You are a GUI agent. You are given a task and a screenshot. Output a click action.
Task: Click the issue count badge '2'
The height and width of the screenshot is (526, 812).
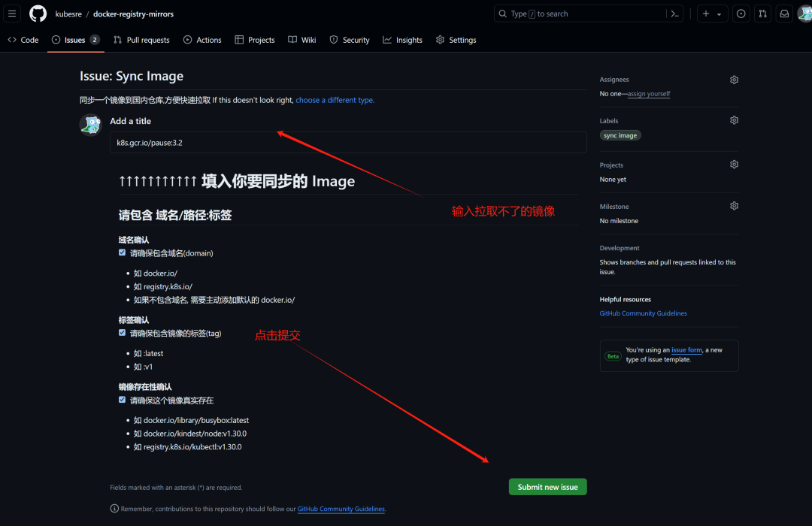(95, 40)
